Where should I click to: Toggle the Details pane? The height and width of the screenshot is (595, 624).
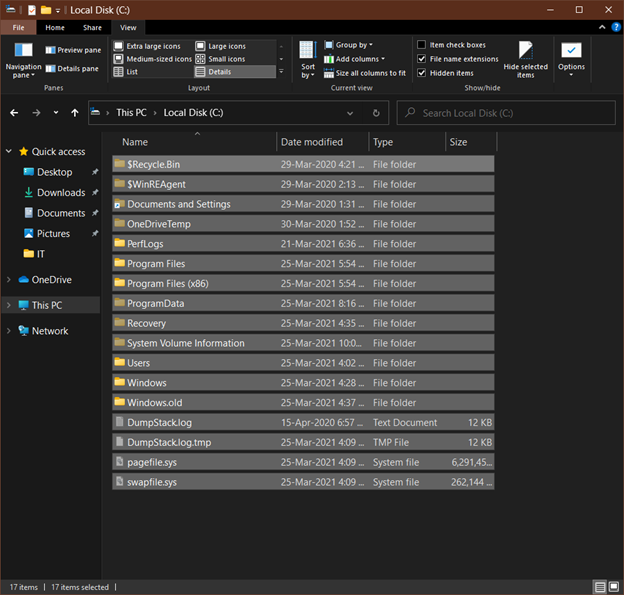pos(72,69)
